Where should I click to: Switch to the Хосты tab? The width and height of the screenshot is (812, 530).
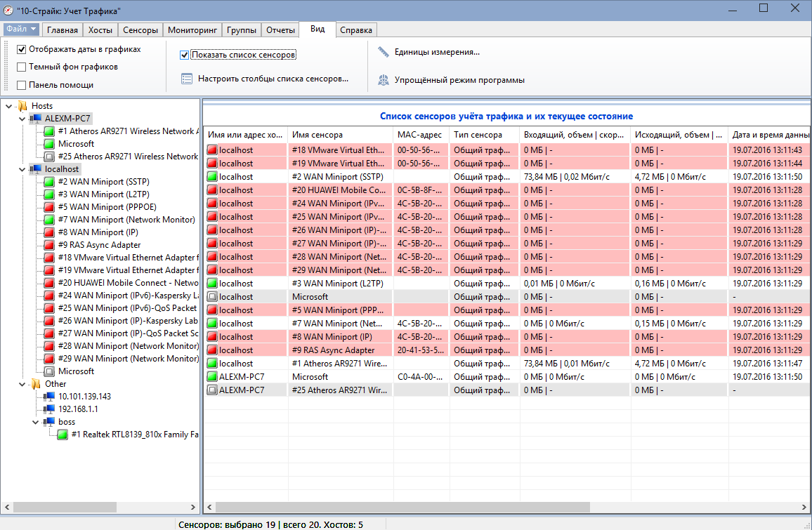pos(100,30)
